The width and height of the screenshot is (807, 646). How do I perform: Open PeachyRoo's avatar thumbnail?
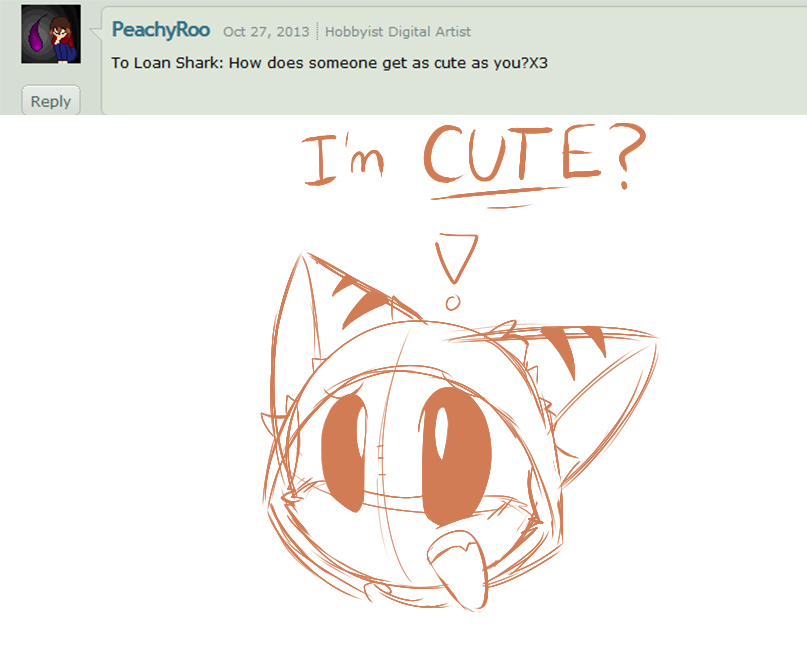[51, 34]
